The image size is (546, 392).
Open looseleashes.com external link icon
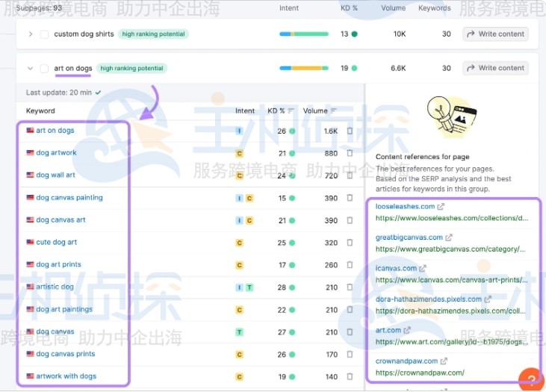coord(441,207)
